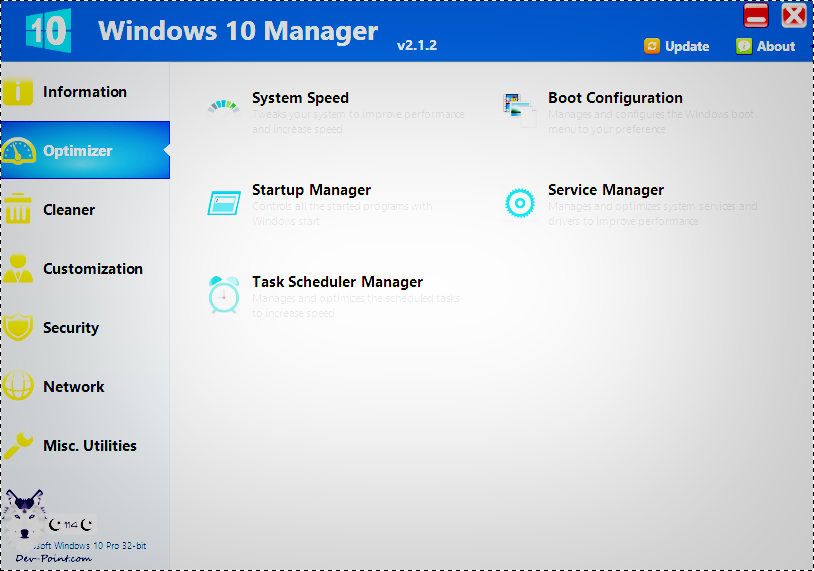Viewport: 814px width, 571px height.
Task: Select the Optimizer tab in sidebar
Action: pos(78,151)
